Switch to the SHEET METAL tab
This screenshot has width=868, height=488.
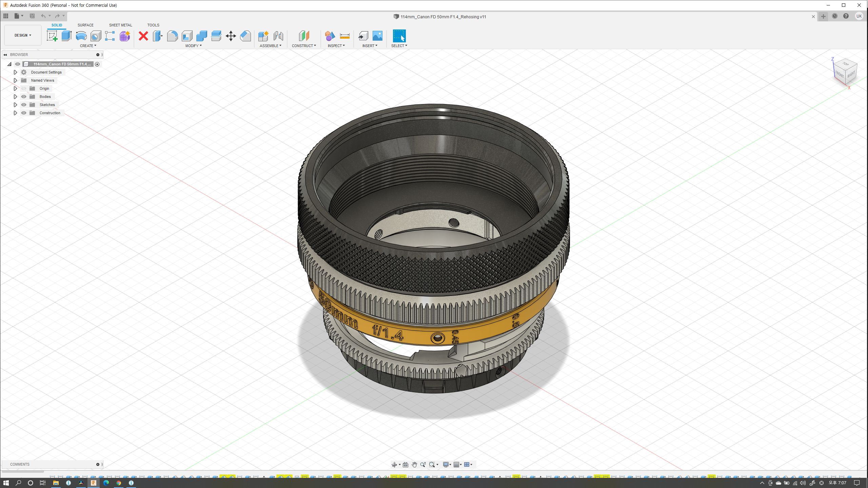click(x=120, y=25)
